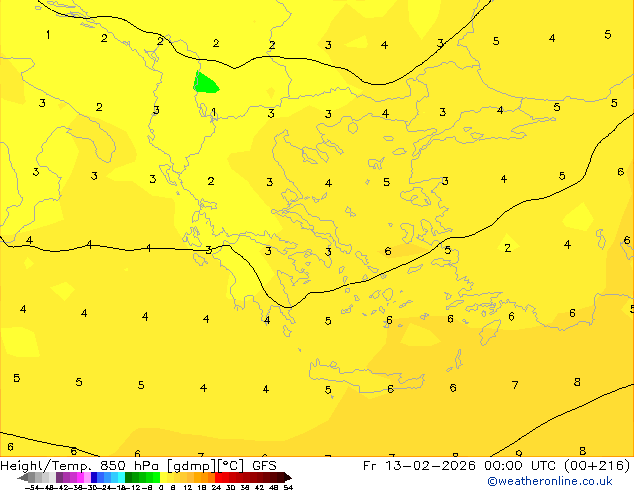Click the '1' value just below the green patch
This screenshot has height=490, width=634.
pos(213,112)
